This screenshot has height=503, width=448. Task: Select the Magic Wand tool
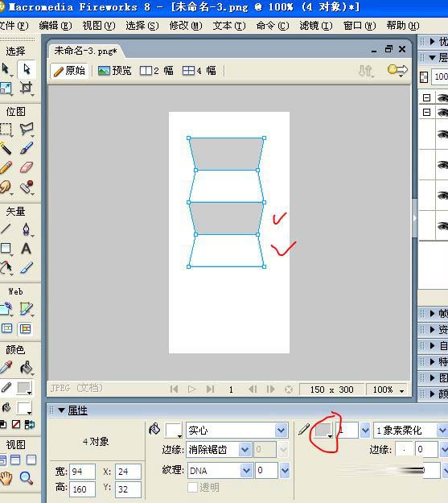point(6,148)
